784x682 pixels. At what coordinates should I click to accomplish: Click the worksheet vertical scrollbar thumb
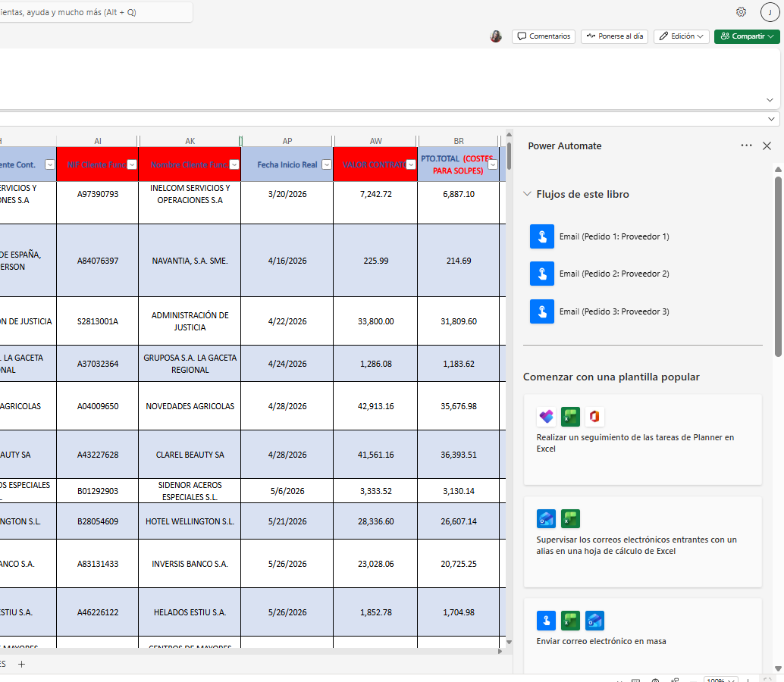[509, 156]
